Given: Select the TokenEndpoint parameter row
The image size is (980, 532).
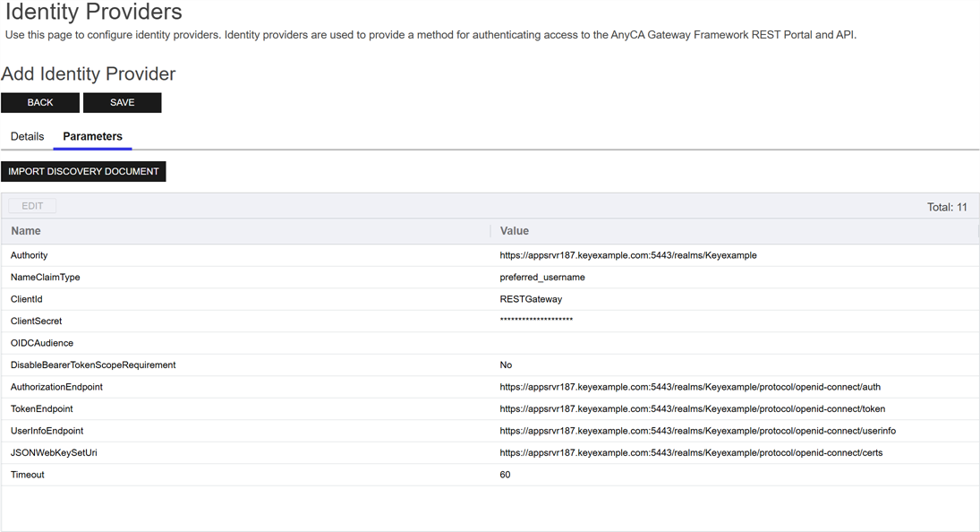Looking at the screenshot, I should coord(42,409).
